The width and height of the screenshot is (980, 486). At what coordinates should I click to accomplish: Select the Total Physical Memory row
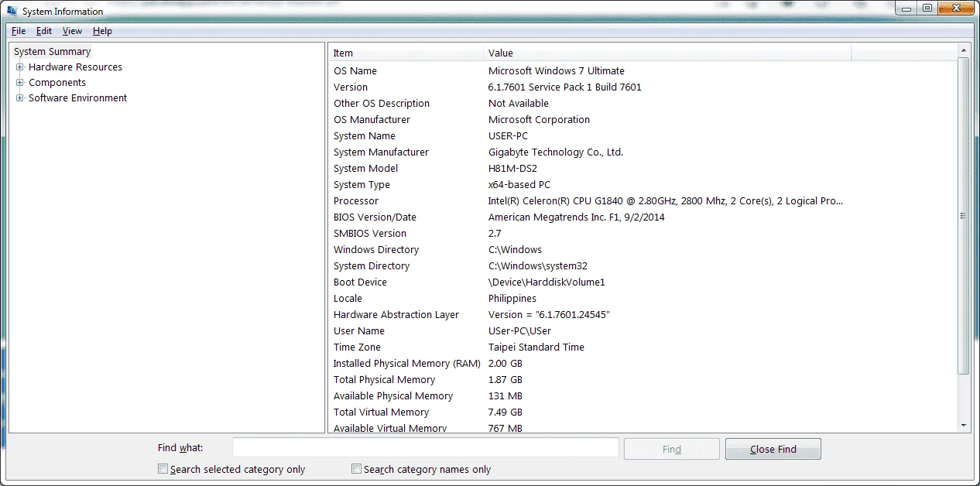point(642,380)
